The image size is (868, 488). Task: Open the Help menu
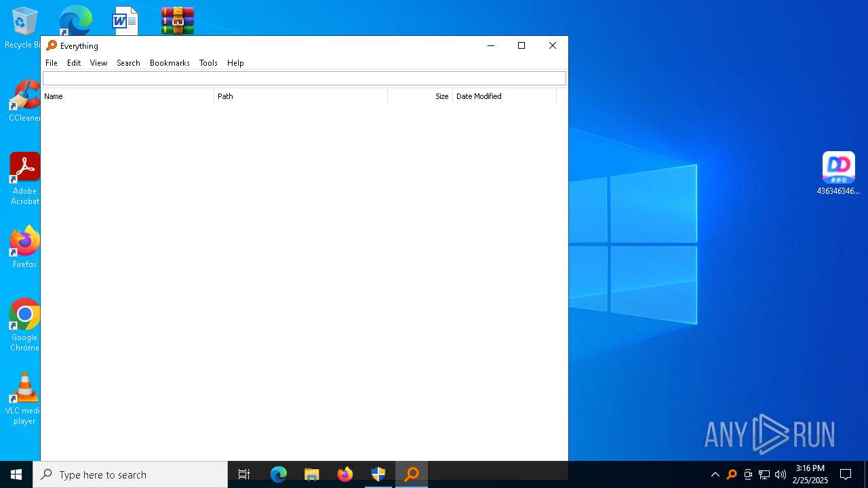tap(235, 63)
